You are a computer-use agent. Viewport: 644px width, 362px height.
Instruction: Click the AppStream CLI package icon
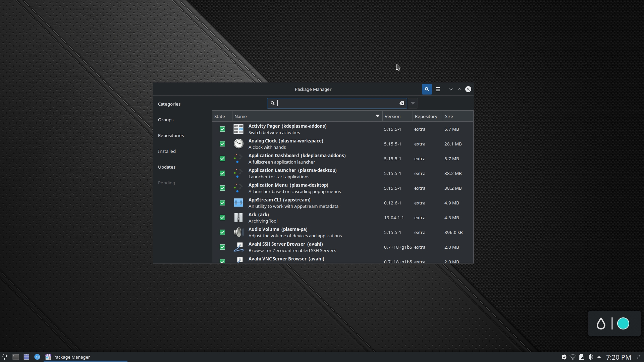[238, 203]
